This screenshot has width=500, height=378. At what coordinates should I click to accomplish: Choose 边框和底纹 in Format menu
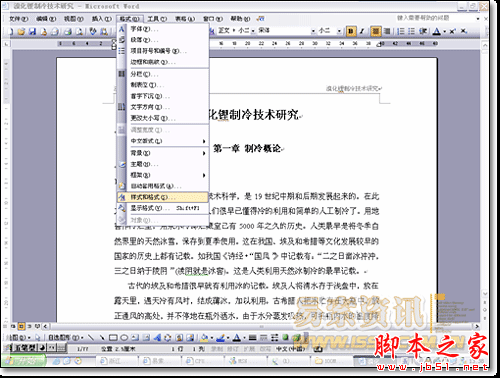click(163, 62)
